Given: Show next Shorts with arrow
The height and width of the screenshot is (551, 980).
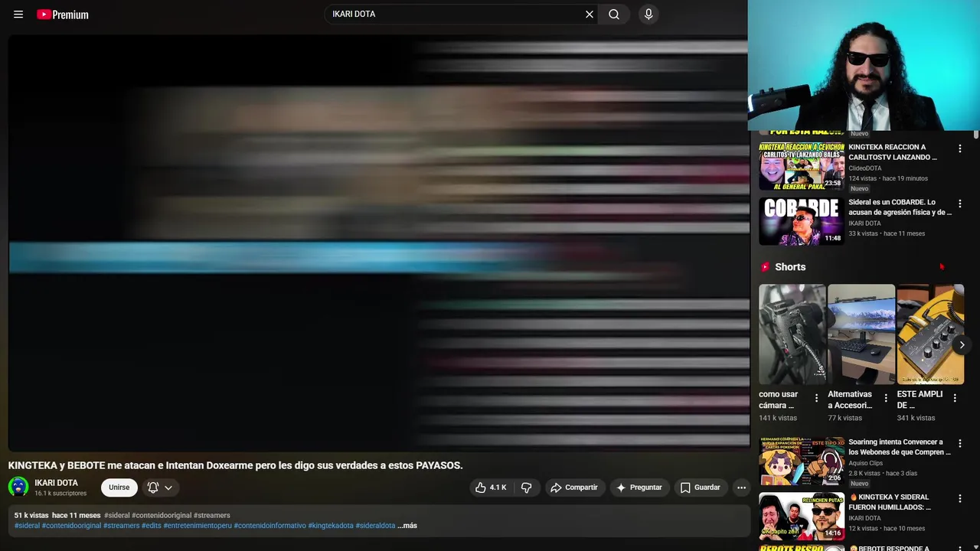Looking at the screenshot, I should pyautogui.click(x=962, y=344).
